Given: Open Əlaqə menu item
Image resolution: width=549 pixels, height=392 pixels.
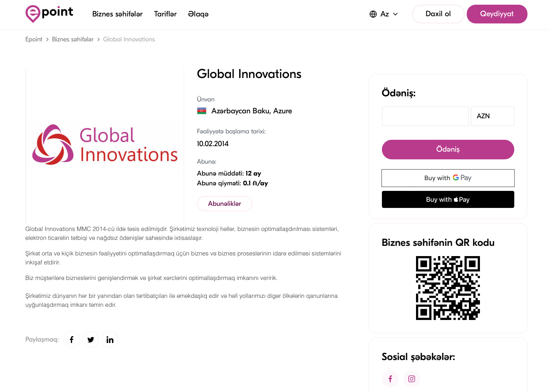Looking at the screenshot, I should [198, 14].
